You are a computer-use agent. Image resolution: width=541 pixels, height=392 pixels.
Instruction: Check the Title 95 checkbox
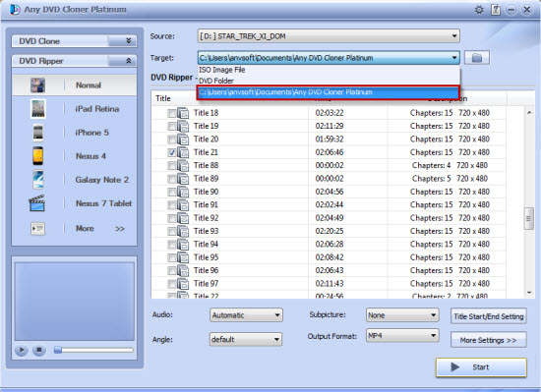171,257
